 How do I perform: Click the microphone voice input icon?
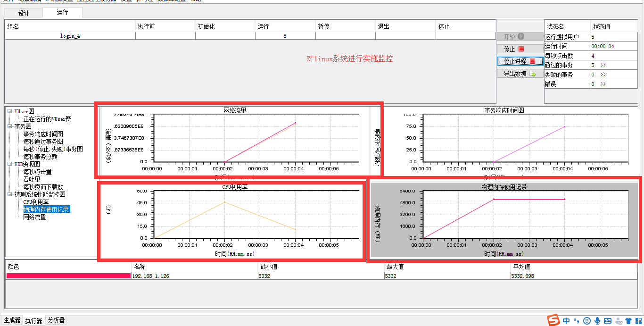coord(597,321)
